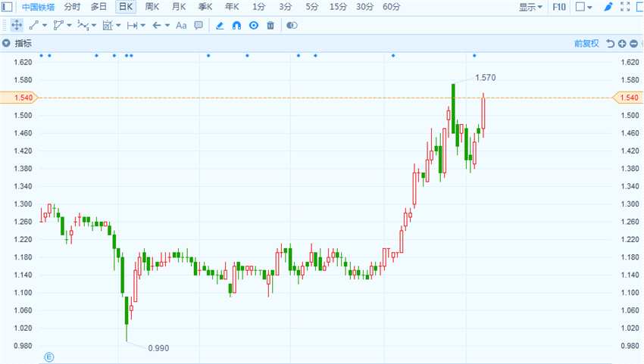644x364 pixels.
Task: Select the 日K daily candlestick tab
Action: 126,7
